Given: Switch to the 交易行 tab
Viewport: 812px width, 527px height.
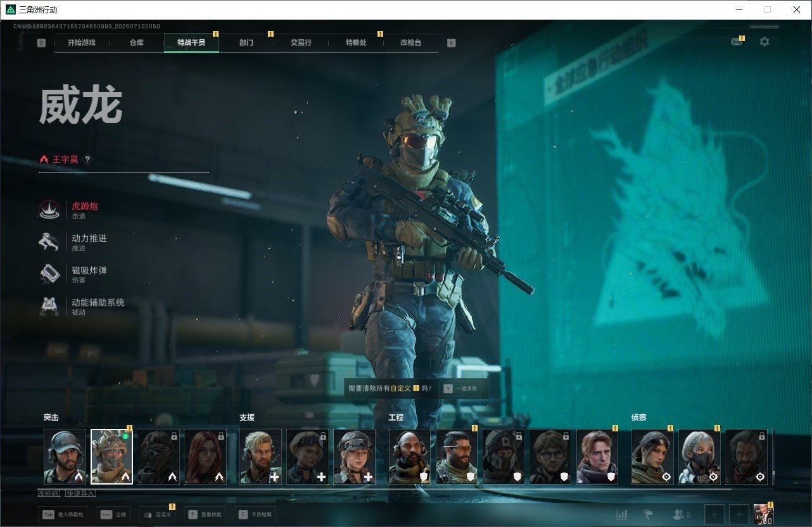Looking at the screenshot, I should click(301, 42).
